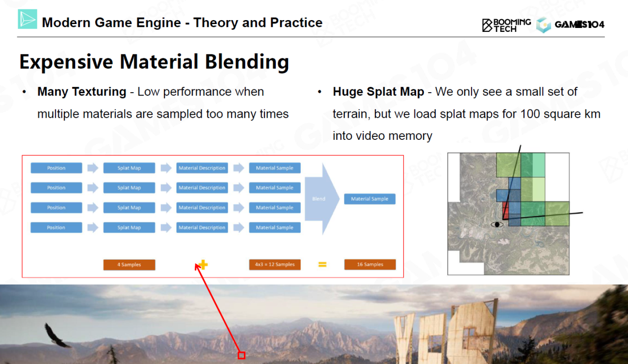Image resolution: width=628 pixels, height=364 pixels.
Task: Click the final Material Sample box after Blend
Action: point(369,199)
